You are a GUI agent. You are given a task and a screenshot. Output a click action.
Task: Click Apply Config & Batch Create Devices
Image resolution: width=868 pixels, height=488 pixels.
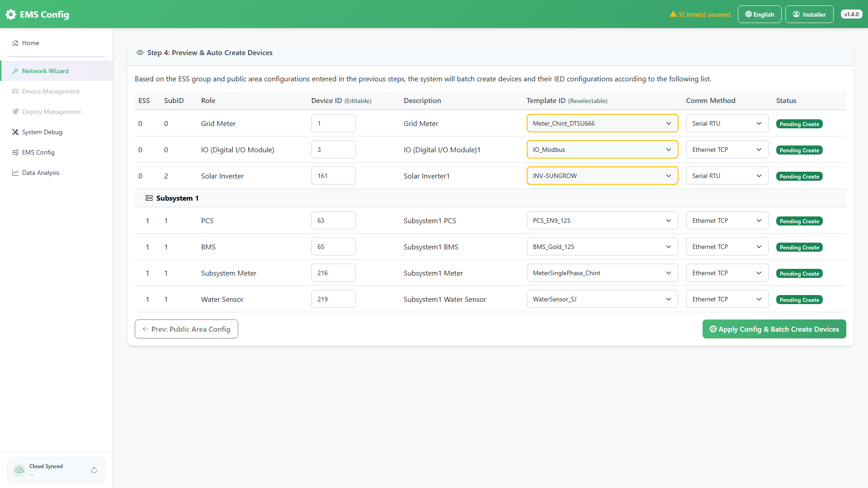coord(774,329)
